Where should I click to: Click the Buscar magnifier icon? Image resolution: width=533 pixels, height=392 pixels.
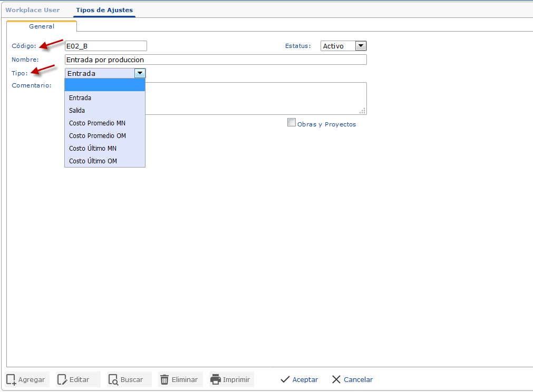[113, 379]
